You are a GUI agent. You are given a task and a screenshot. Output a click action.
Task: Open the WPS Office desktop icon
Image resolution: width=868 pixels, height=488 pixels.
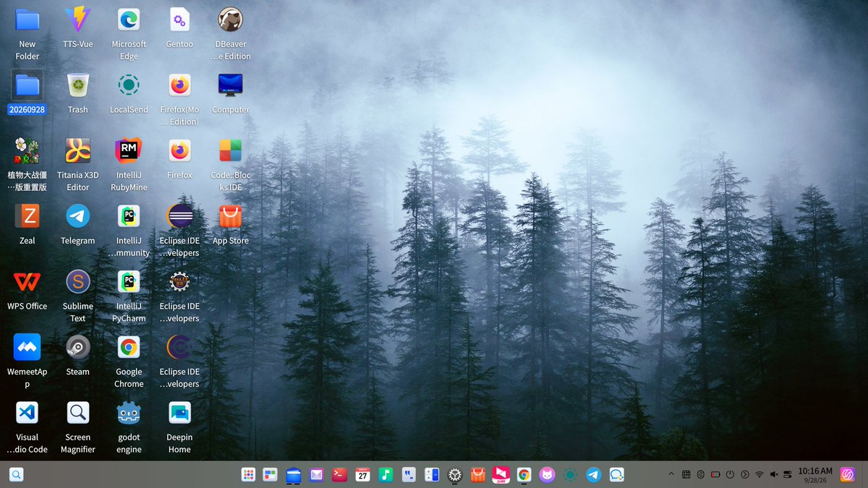[27, 281]
